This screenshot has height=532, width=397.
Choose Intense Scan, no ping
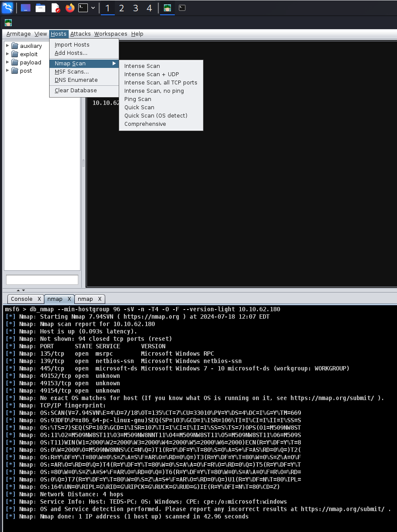pos(161,91)
